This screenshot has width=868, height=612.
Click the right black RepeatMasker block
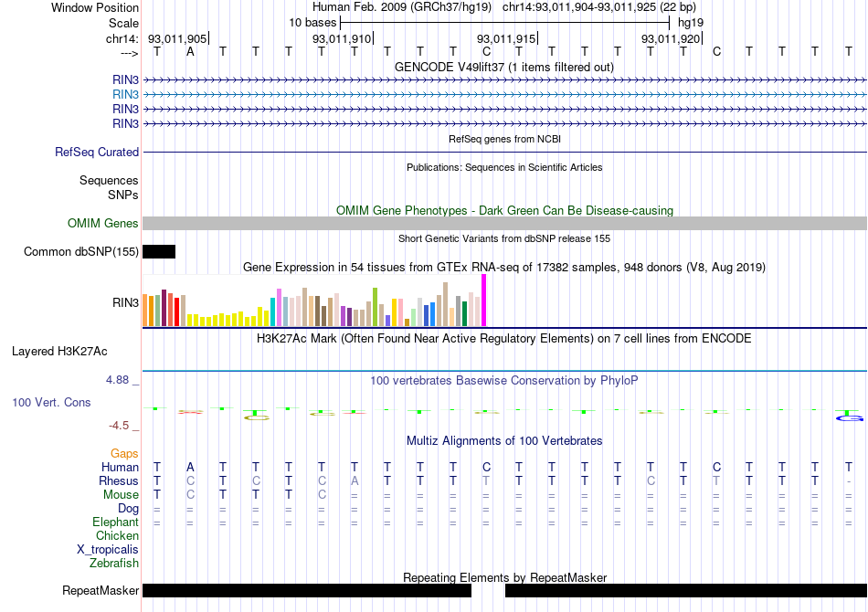(x=686, y=590)
